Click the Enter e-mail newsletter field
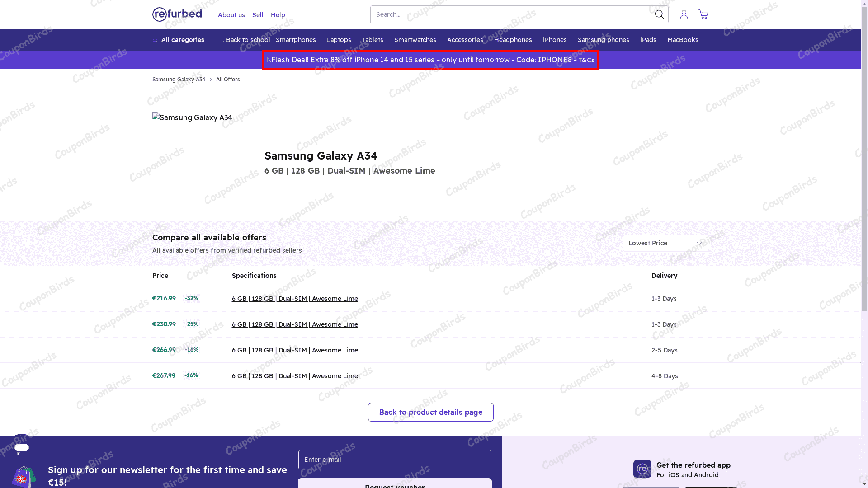 [395, 460]
